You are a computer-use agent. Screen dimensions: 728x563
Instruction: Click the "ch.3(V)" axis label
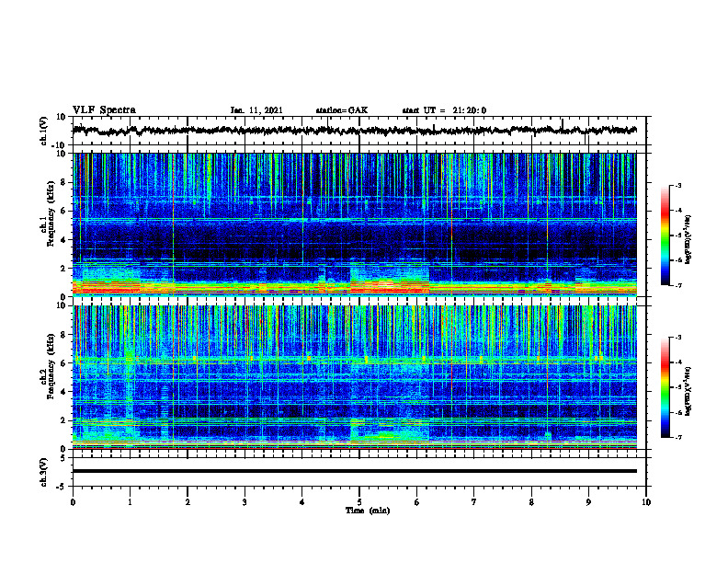click(x=44, y=472)
